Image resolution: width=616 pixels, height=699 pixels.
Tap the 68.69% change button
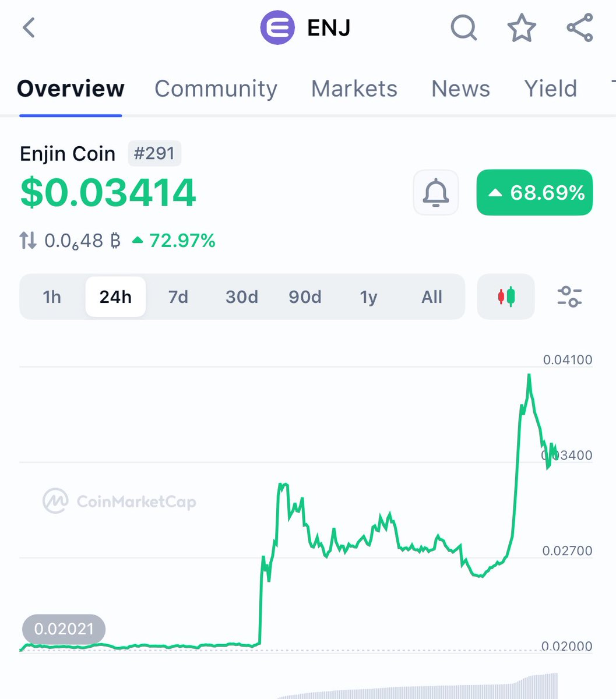pos(534,192)
